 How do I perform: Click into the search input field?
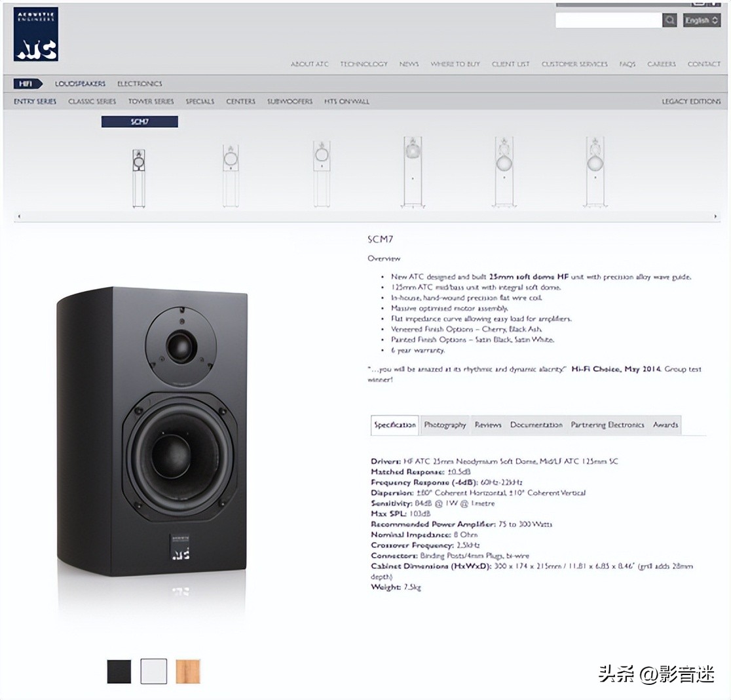point(609,20)
